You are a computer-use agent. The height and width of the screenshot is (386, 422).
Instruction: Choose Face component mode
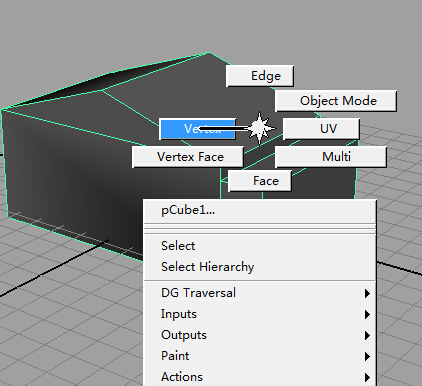260,181
